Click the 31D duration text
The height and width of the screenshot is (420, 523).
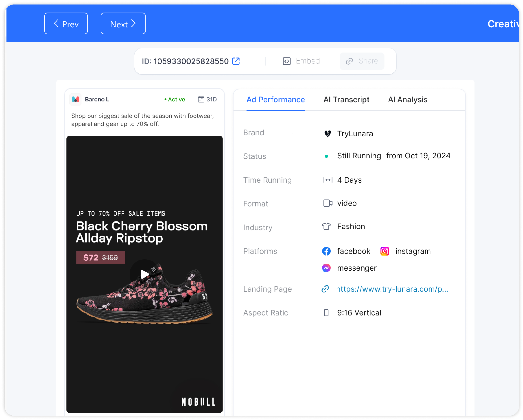click(x=211, y=99)
